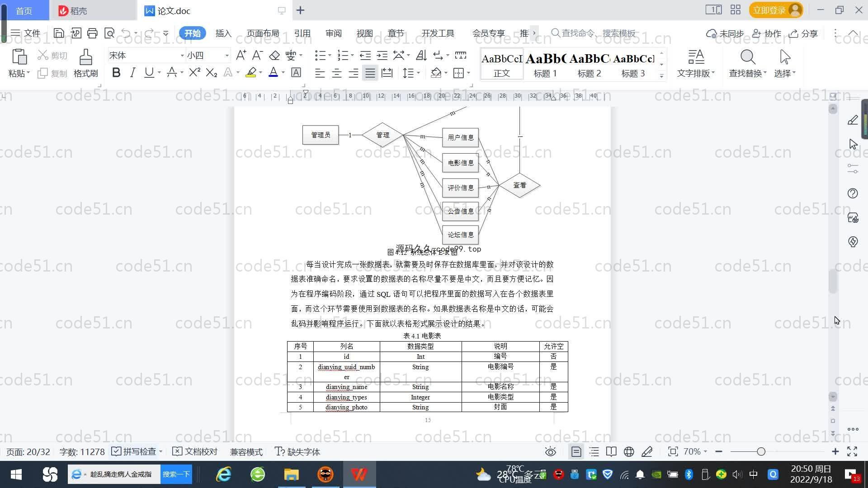Open Windows Start menu
This screenshot has height=488, width=868.
pos(16,474)
